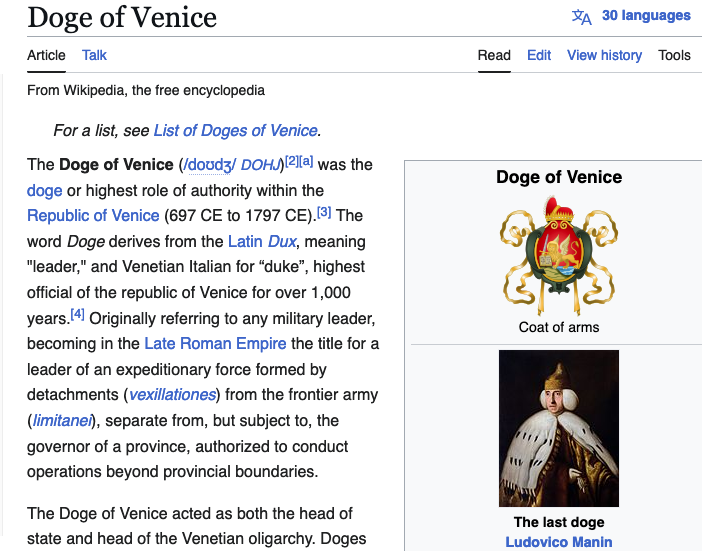
Task: Select the Read view tab
Action: click(494, 55)
